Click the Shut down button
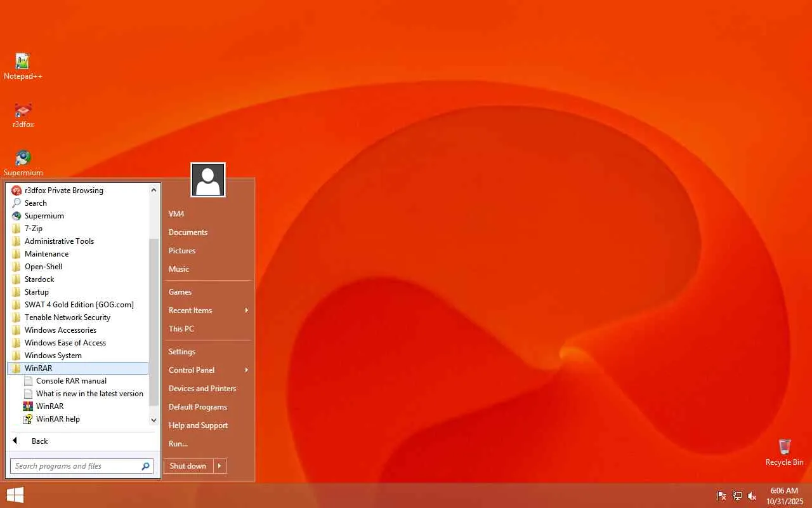Image resolution: width=812 pixels, height=508 pixels. tap(188, 466)
